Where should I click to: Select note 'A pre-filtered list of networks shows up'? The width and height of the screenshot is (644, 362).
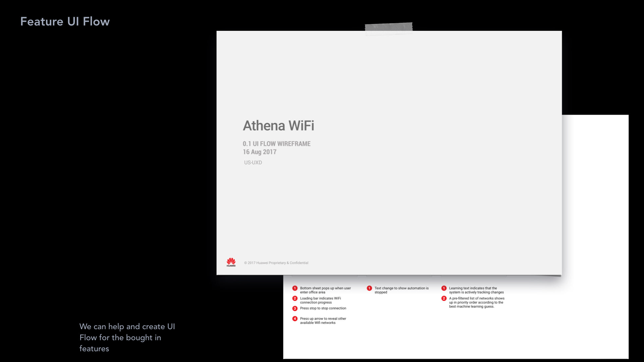[477, 302]
